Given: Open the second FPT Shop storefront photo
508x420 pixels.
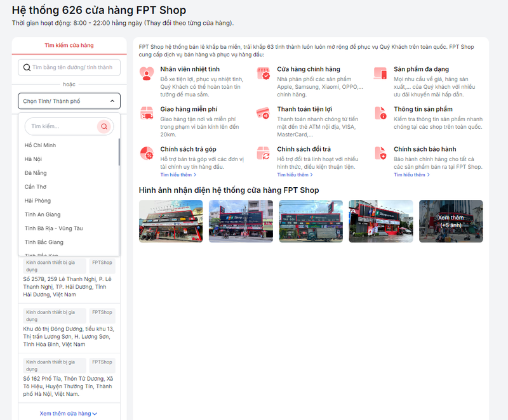Looking at the screenshot, I should (x=241, y=221).
